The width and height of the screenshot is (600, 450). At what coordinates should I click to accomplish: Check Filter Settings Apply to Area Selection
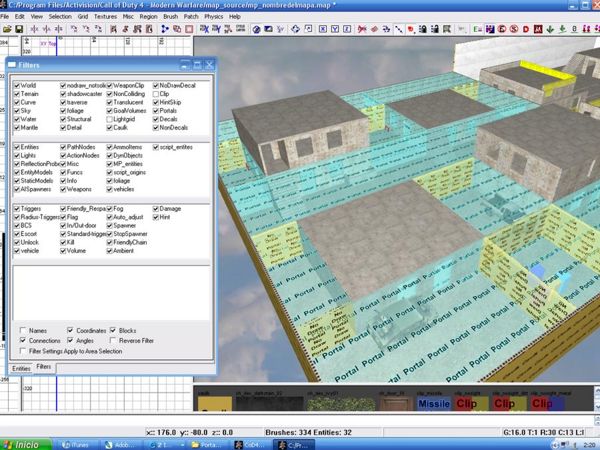pos(23,351)
